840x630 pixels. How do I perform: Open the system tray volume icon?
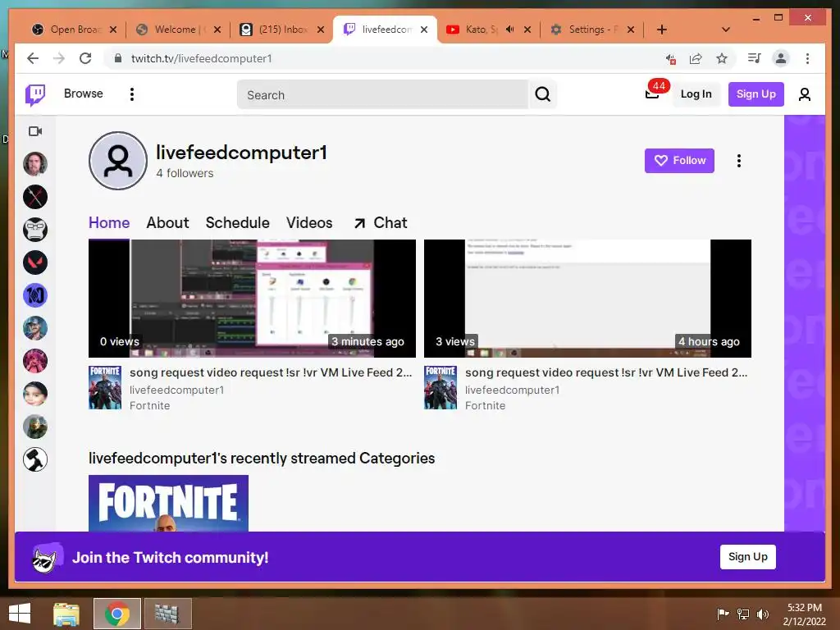point(762,614)
